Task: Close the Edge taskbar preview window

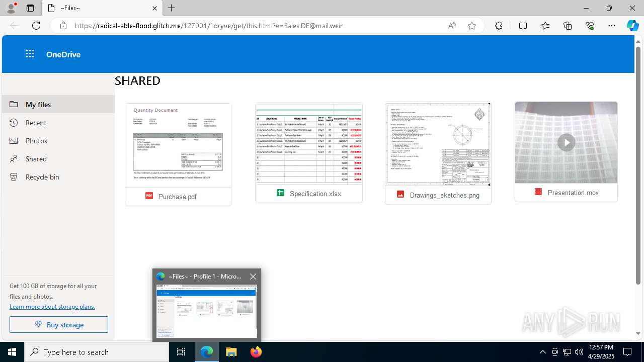Action: click(x=253, y=277)
